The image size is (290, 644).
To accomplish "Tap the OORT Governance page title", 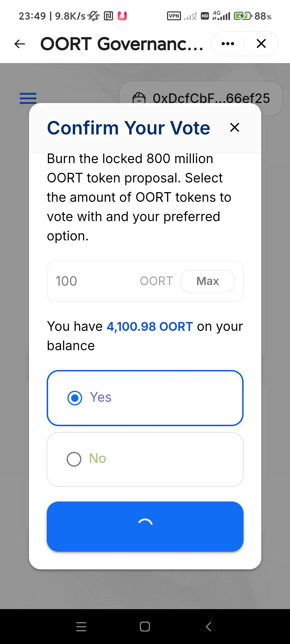I will pyautogui.click(x=122, y=44).
